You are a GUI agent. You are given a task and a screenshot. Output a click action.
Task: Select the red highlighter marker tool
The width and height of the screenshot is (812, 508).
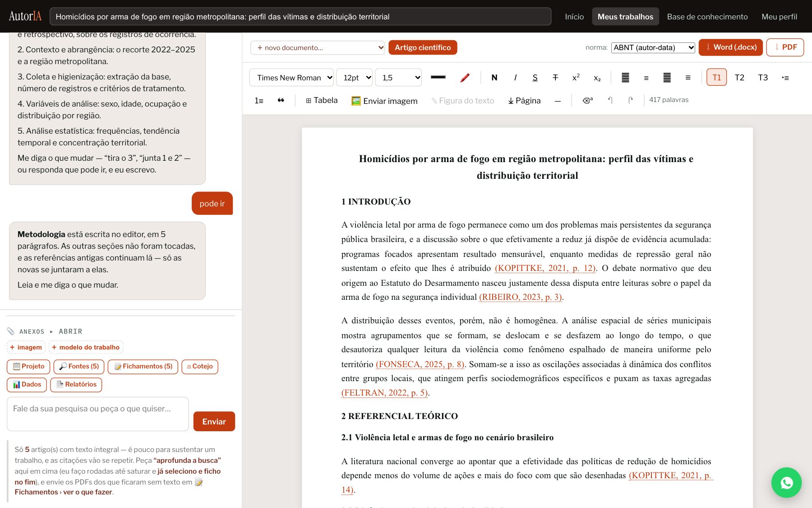pos(465,78)
